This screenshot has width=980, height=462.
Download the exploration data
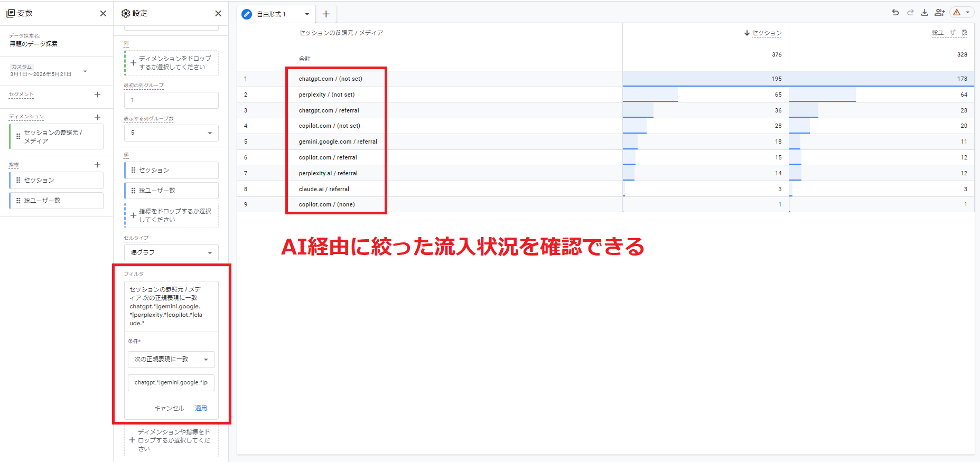925,12
